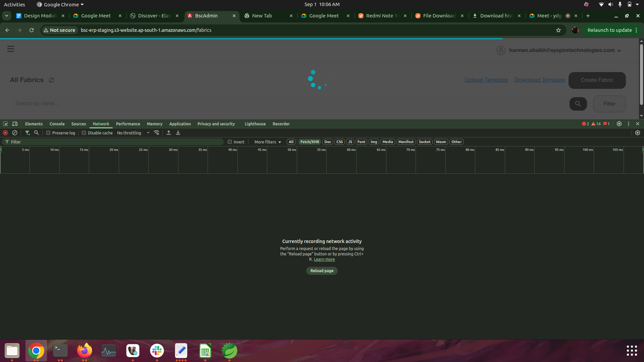This screenshot has width=644, height=362.
Task: Switch to the Console tab
Action: click(x=57, y=124)
